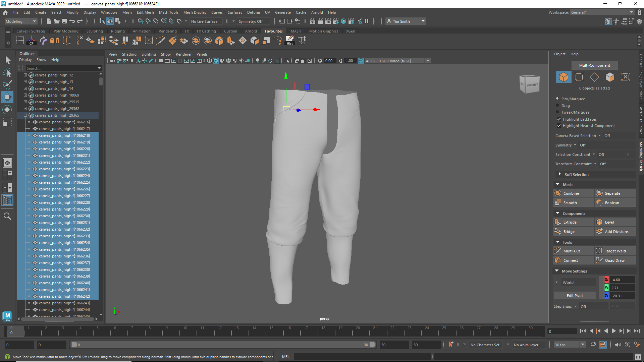The height and width of the screenshot is (362, 644).
Task: Click the Connect component tool
Action: click(571, 260)
